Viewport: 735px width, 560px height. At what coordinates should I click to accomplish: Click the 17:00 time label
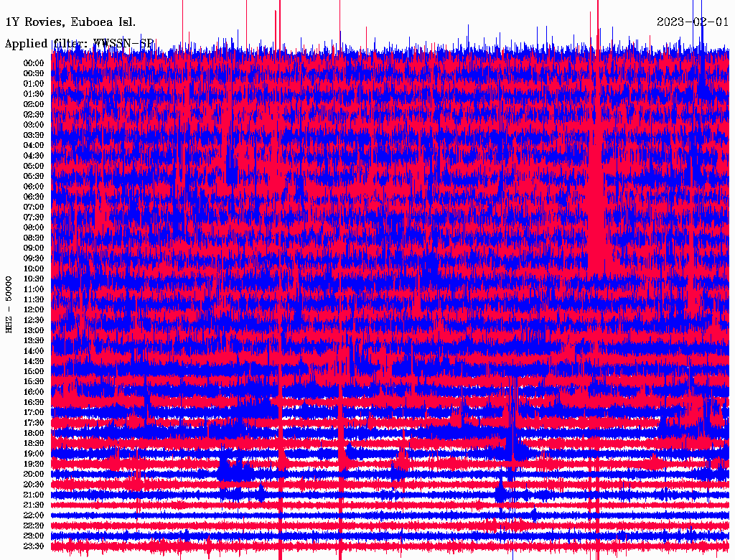click(x=34, y=413)
